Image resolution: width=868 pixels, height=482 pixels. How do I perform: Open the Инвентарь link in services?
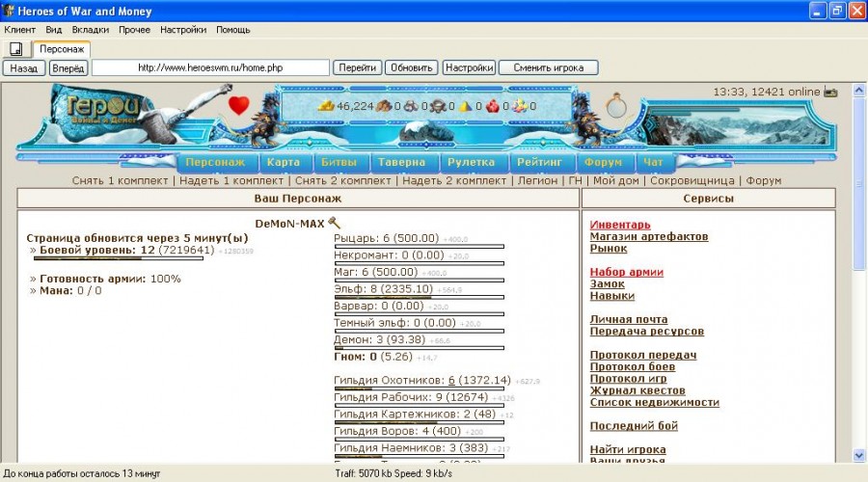[x=620, y=225]
